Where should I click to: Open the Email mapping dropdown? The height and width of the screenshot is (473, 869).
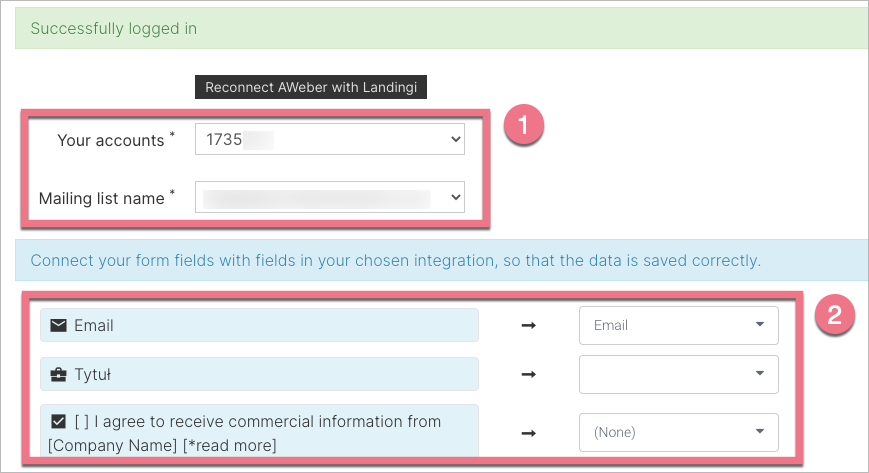tap(678, 325)
